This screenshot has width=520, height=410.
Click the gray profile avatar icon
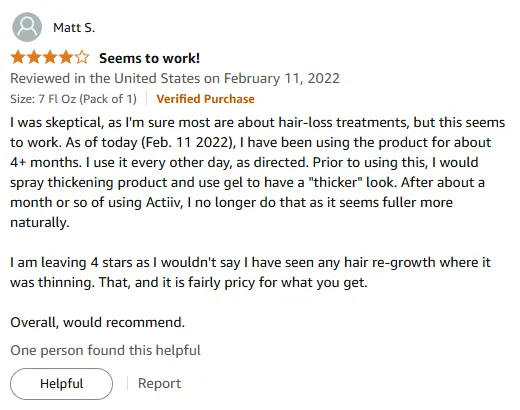27,27
